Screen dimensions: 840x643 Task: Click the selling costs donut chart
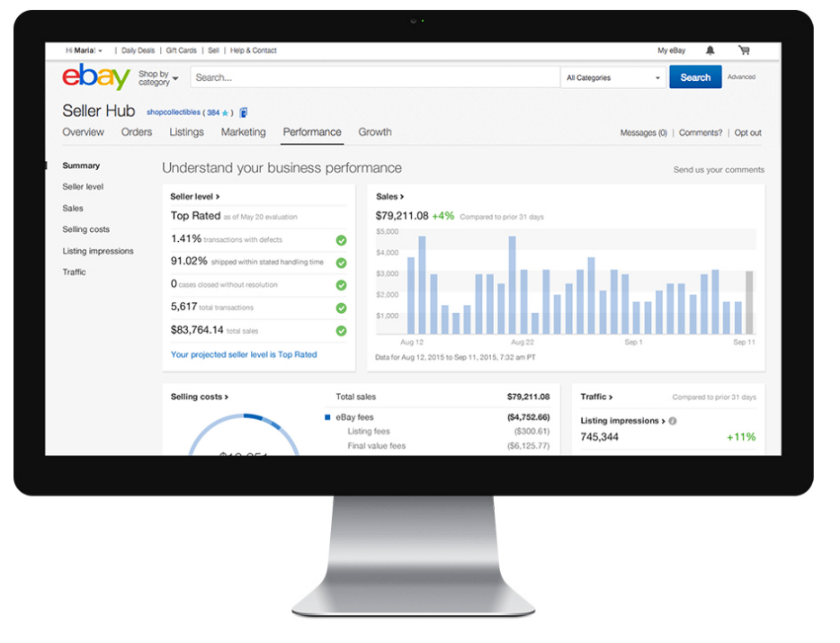click(244, 434)
